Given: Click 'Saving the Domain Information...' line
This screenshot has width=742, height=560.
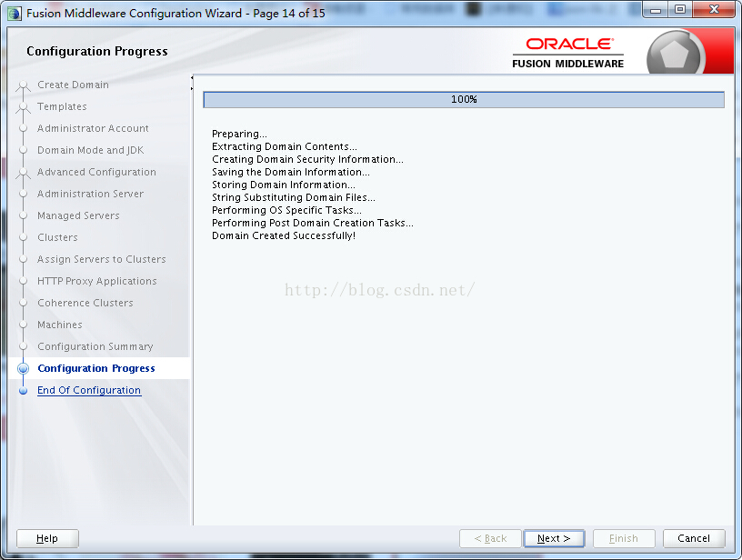Looking at the screenshot, I should tap(291, 172).
